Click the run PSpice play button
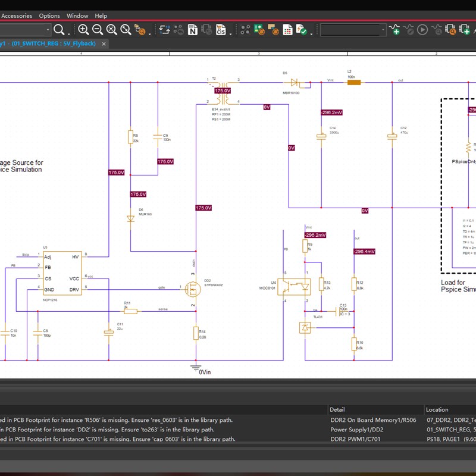 coord(422,30)
